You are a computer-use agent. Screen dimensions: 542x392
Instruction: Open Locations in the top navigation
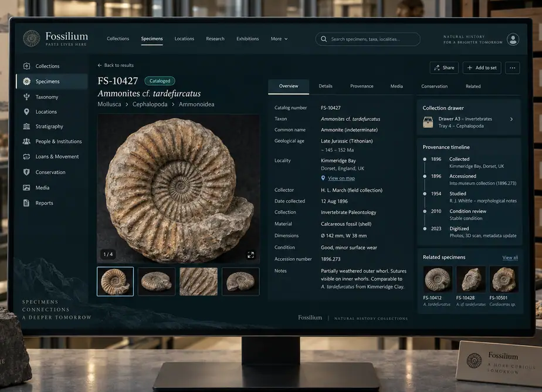(184, 39)
